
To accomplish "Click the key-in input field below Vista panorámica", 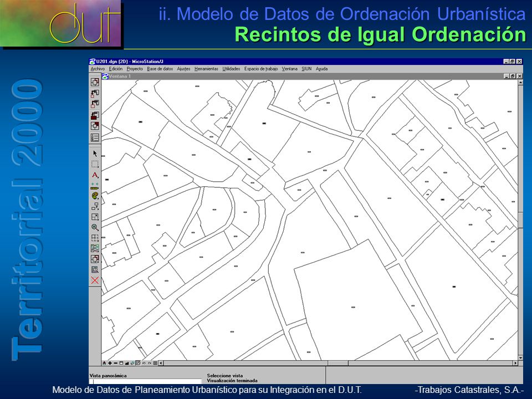I will coord(146,381).
